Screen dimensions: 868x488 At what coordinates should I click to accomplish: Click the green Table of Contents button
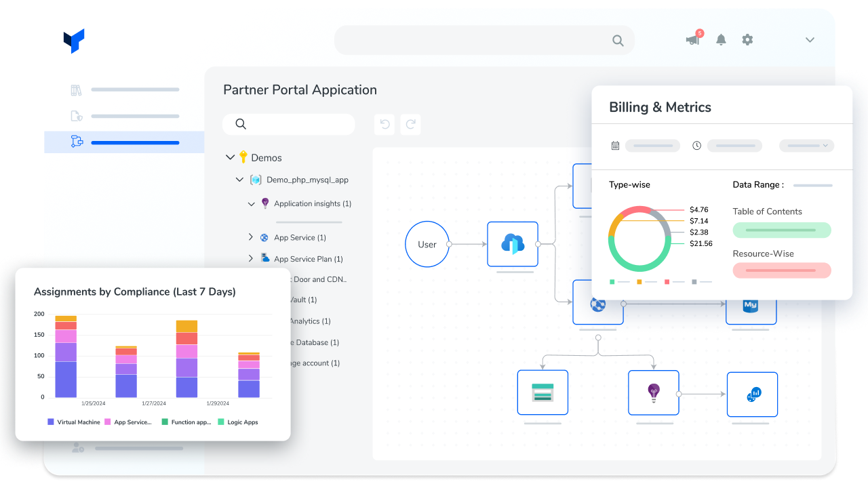click(782, 230)
